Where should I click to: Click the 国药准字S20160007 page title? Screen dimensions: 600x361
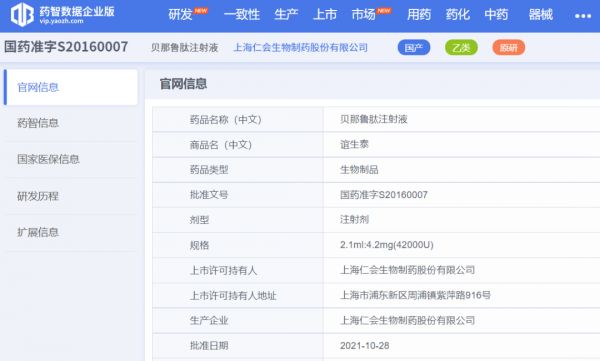pos(66,47)
